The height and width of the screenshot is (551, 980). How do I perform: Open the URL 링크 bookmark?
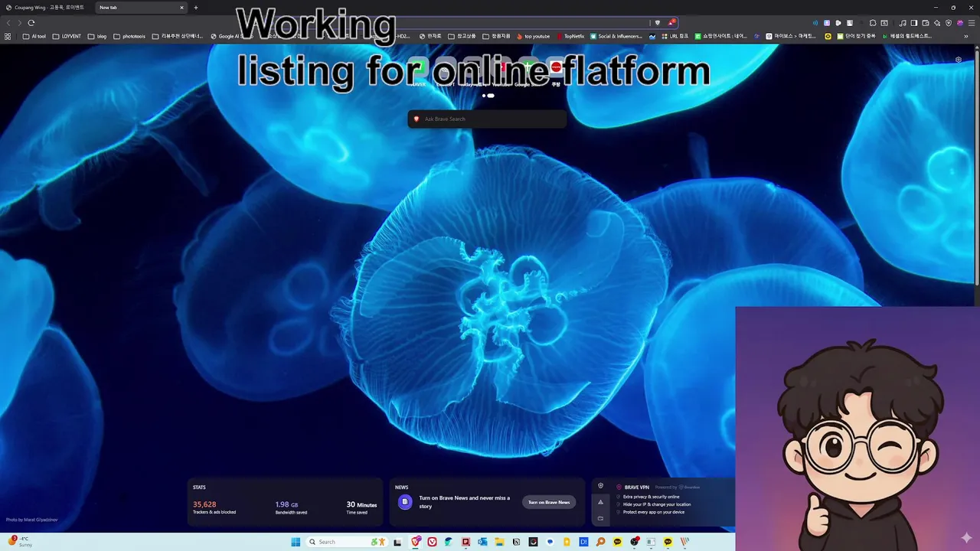pos(675,36)
